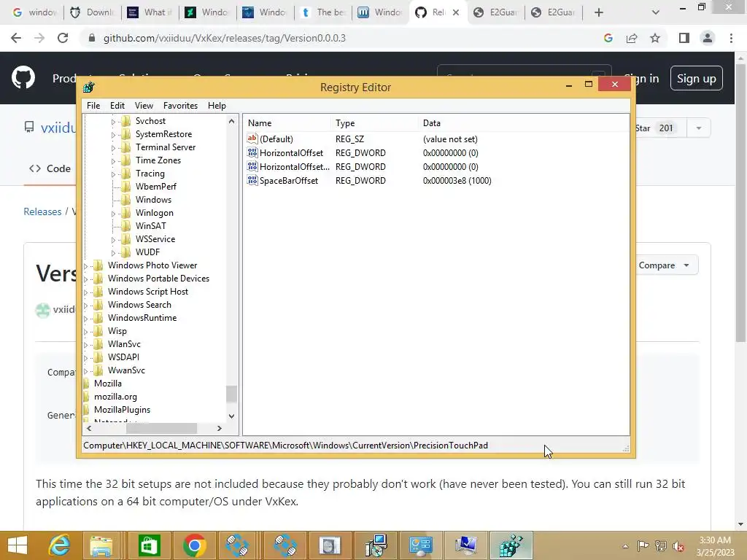Open the Star list dropdown arrow
The height and width of the screenshot is (560, 747).
point(698,128)
